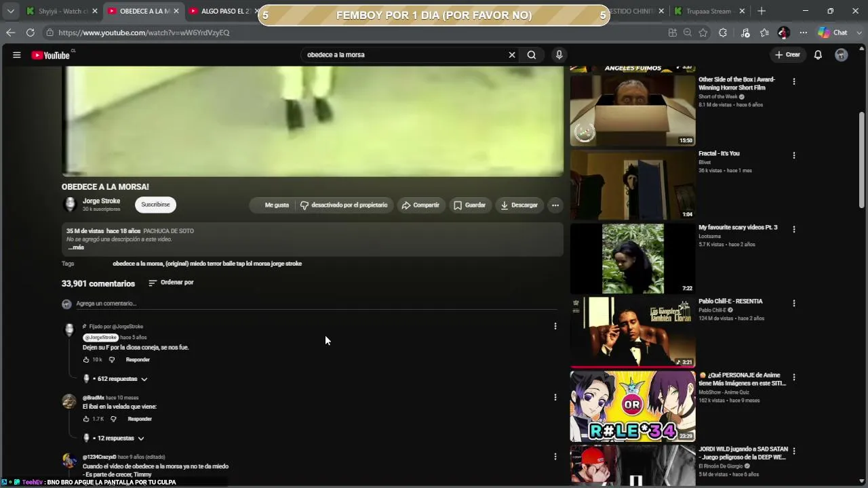Viewport: 868px width, 488px height.
Task: Open 'My favourite scary videos Pt. 3' thumbnail
Action: (x=633, y=258)
